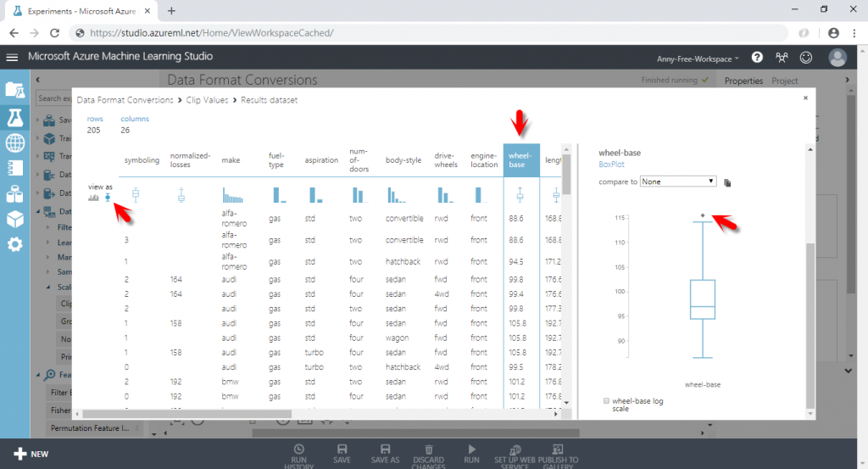
Task: Open Trained Models cube icon
Action: click(15, 220)
